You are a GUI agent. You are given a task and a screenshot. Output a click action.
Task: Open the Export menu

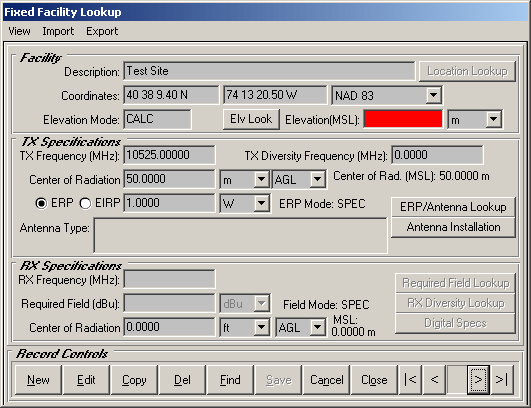coord(102,31)
